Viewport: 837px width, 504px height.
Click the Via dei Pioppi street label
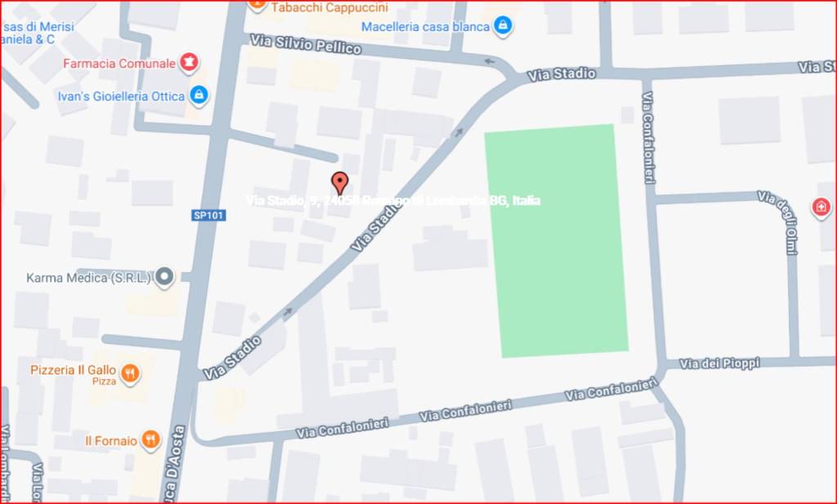719,364
